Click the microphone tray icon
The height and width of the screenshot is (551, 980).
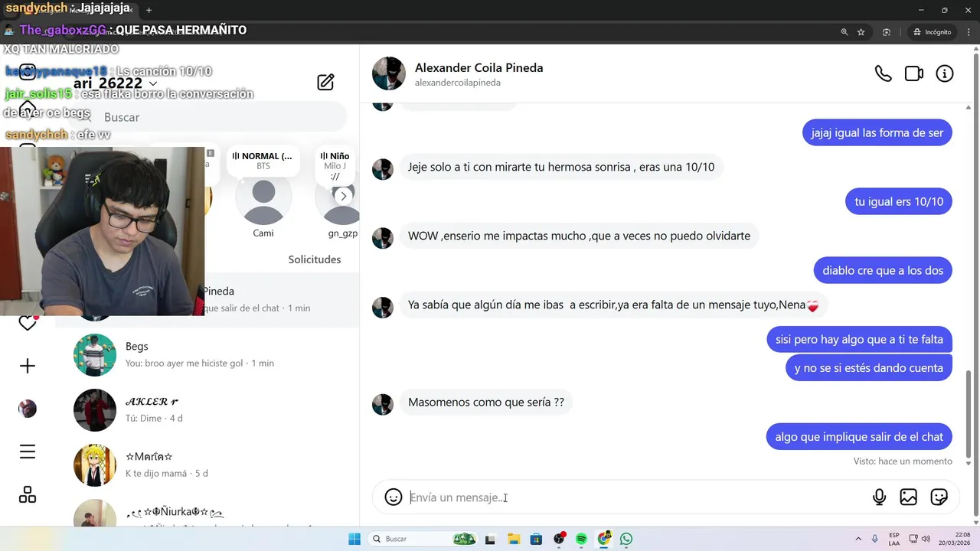pos(876,539)
